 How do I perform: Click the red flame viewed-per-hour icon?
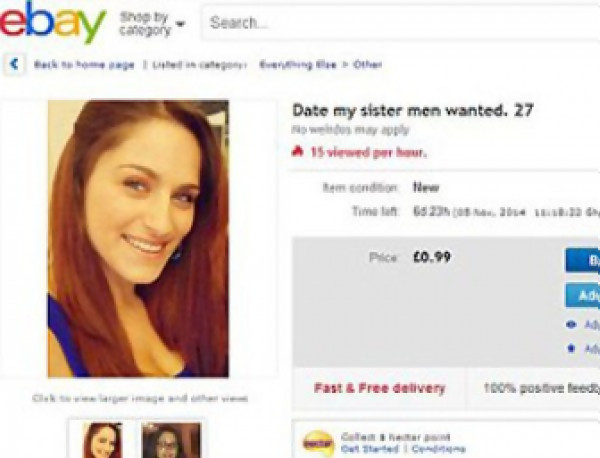[297, 152]
